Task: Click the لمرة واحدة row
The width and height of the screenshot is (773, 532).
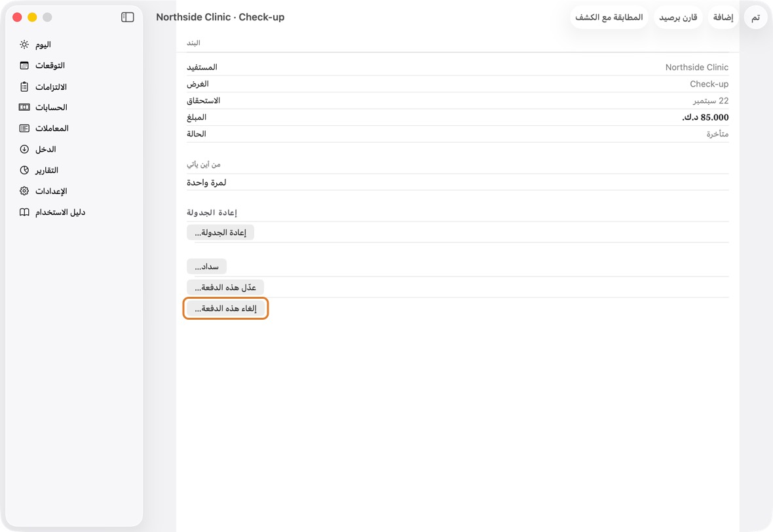Action: click(x=457, y=182)
